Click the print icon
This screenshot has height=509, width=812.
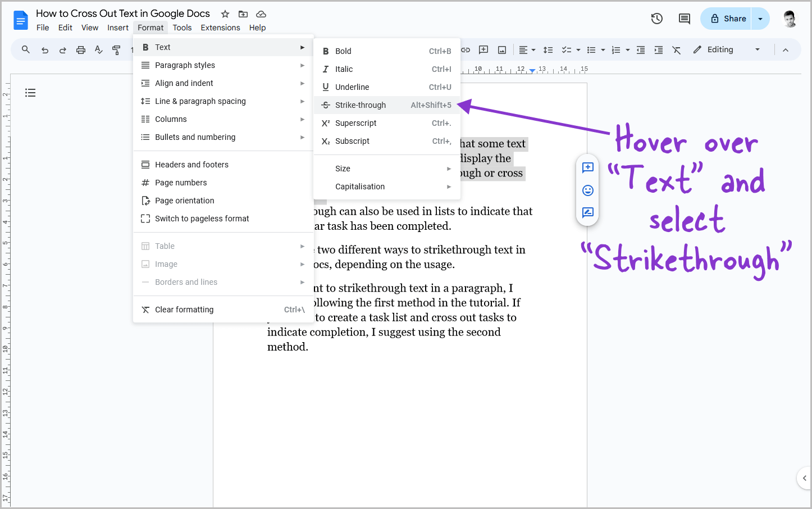point(81,50)
